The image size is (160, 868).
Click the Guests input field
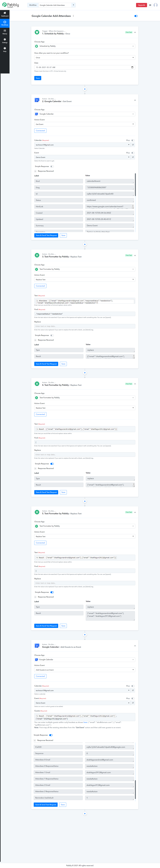[85, 717]
